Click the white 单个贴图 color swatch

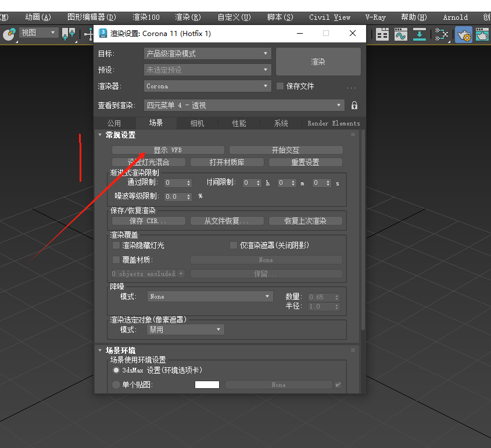pyautogui.click(x=207, y=385)
